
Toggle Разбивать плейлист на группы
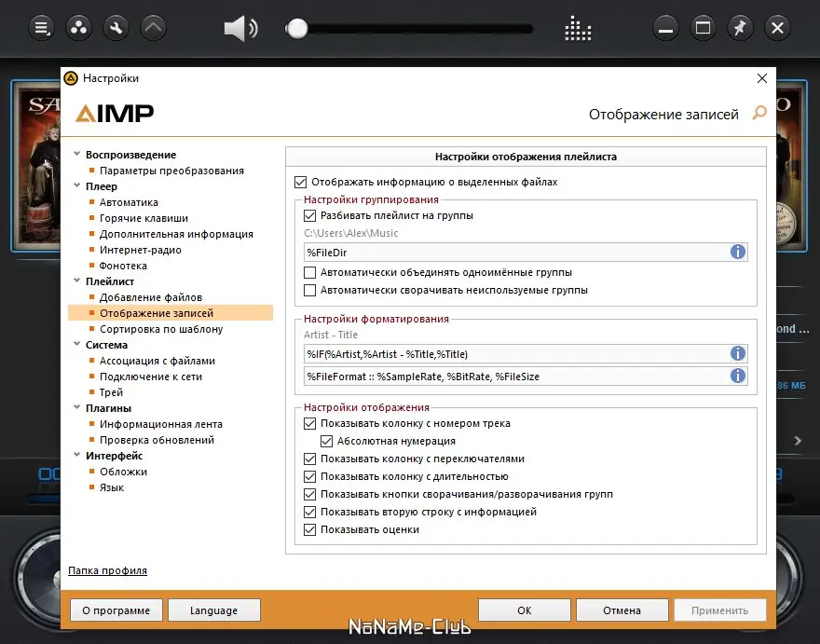click(x=309, y=215)
